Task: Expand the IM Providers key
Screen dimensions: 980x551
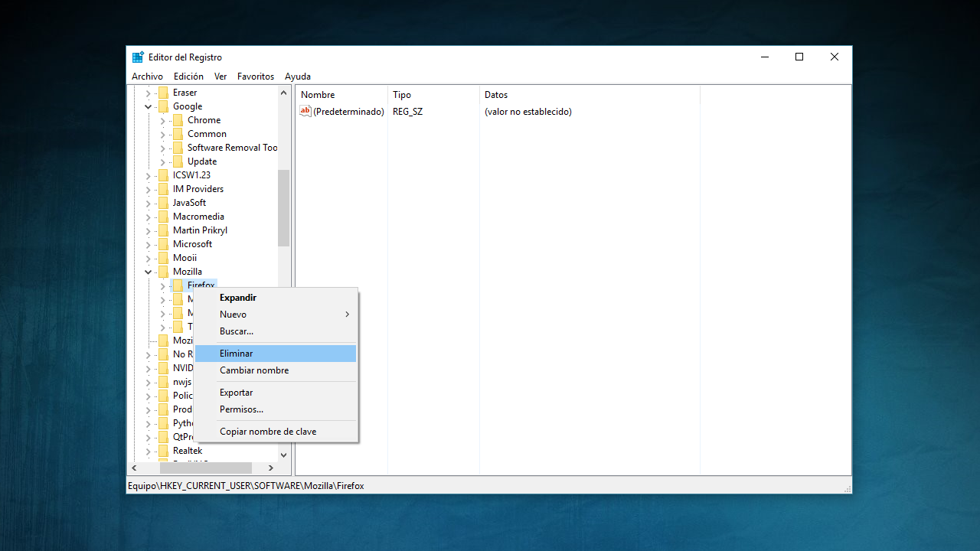Action: click(149, 189)
